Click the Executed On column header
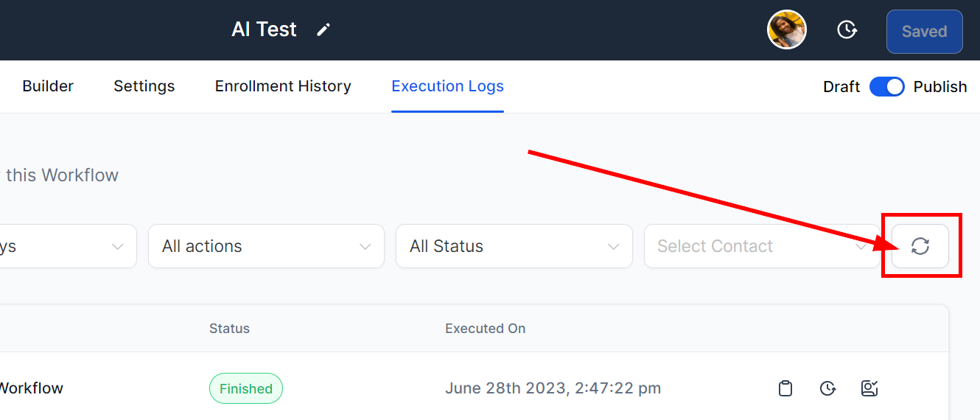Image resolution: width=980 pixels, height=420 pixels. coord(485,329)
